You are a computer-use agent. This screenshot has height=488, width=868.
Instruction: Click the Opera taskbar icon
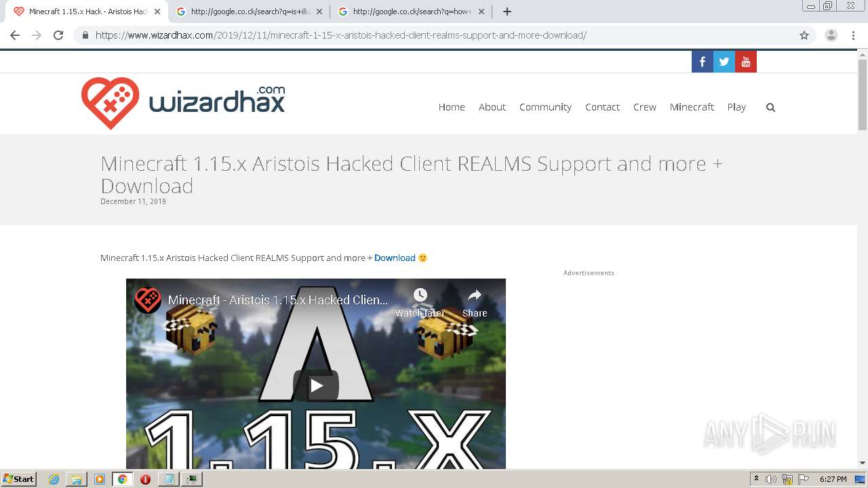(145, 479)
